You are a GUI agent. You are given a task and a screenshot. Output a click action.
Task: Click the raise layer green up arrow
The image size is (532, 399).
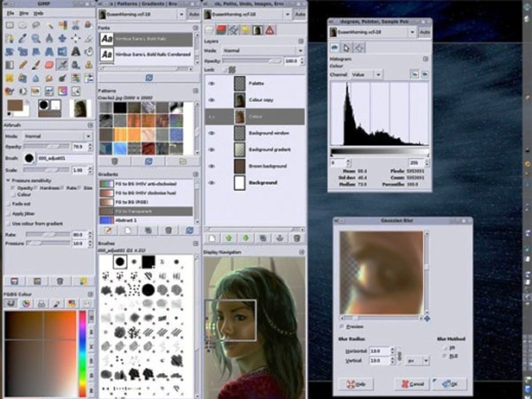tap(229, 239)
